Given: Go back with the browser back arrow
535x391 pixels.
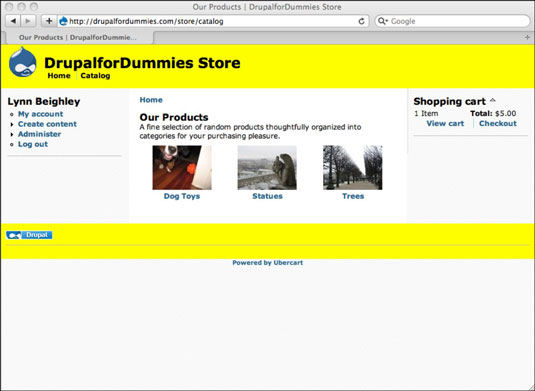Looking at the screenshot, I should pos(13,21).
